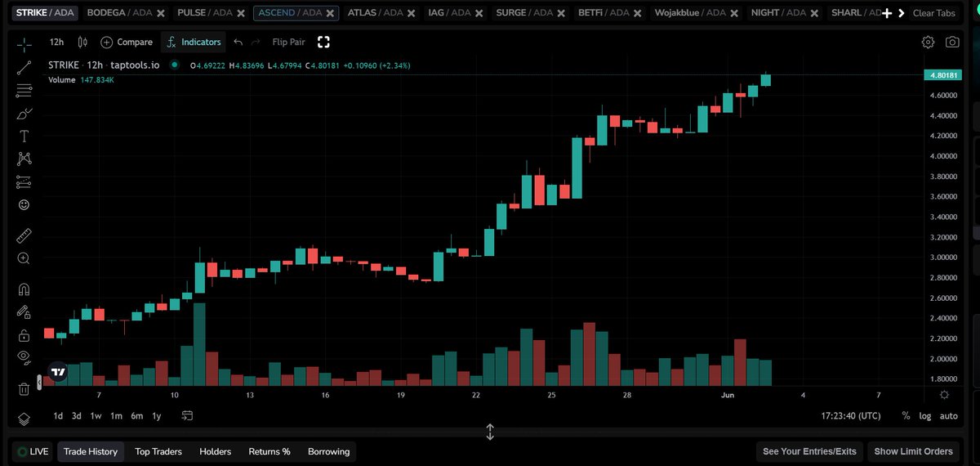Viewport: 980px width, 466px height.
Task: Switch to the BODEGA / ADA tab
Action: coord(118,13)
